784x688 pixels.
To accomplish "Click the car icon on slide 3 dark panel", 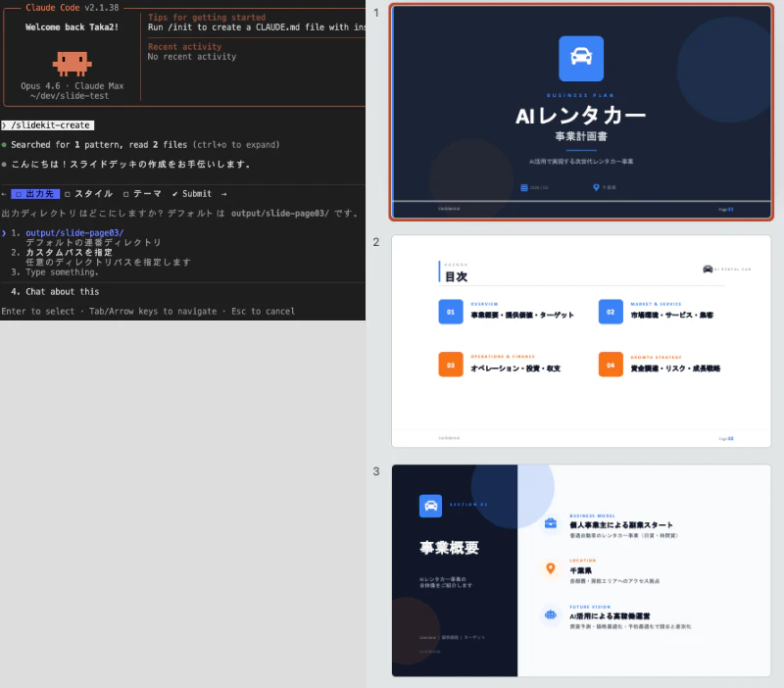I will pyautogui.click(x=430, y=506).
